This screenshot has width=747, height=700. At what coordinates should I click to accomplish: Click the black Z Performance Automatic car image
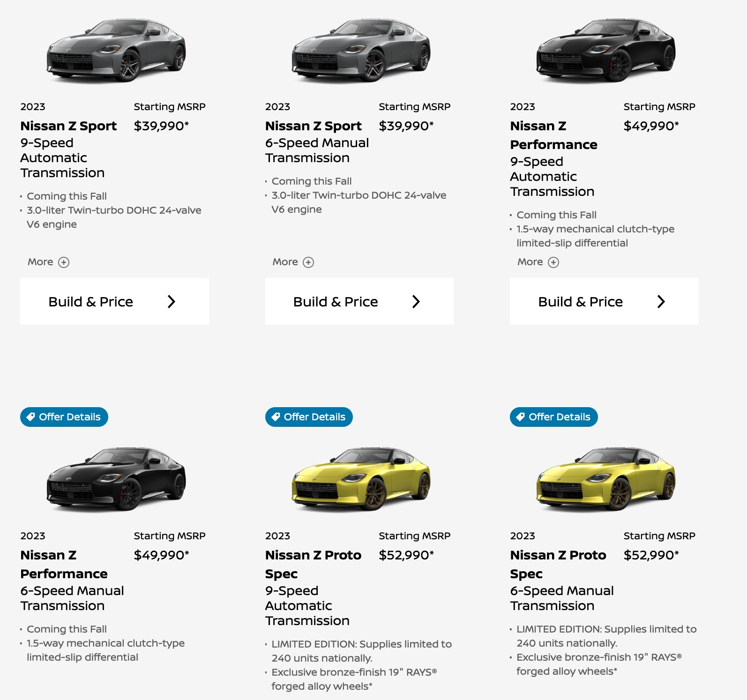coord(605,51)
